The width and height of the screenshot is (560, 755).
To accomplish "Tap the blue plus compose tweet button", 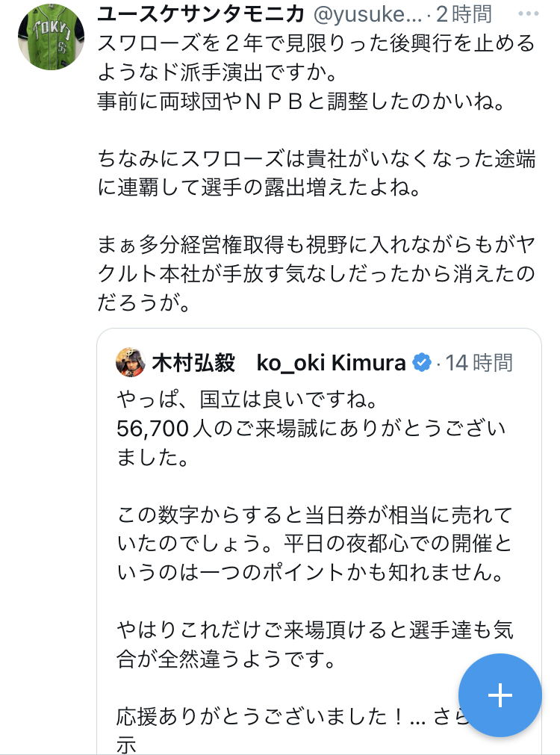I will (x=500, y=695).
